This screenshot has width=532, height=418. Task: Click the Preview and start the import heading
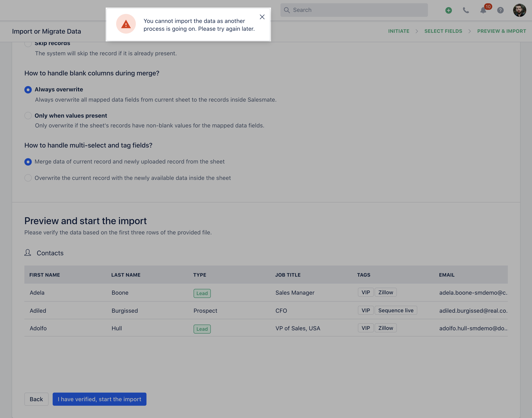85,221
